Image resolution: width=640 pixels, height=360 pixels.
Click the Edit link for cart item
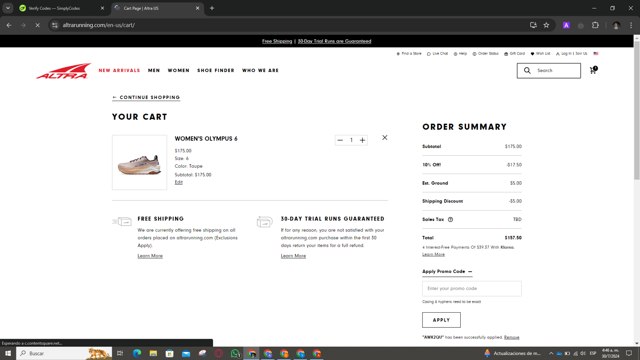click(178, 182)
